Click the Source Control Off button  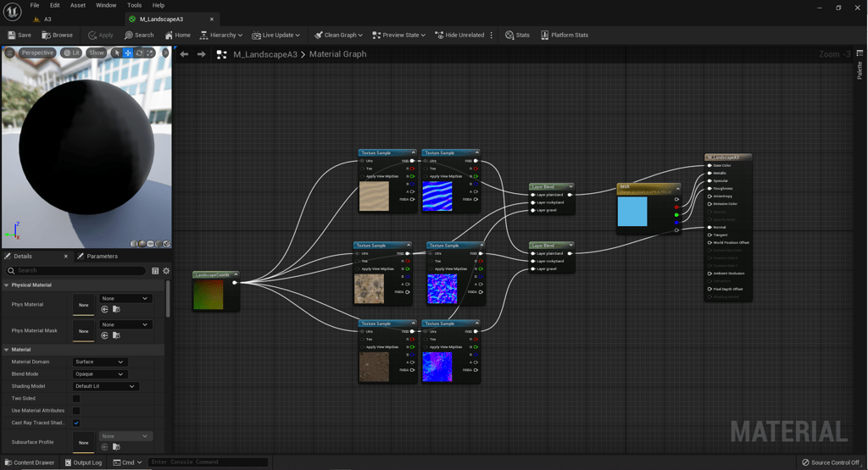pos(830,462)
